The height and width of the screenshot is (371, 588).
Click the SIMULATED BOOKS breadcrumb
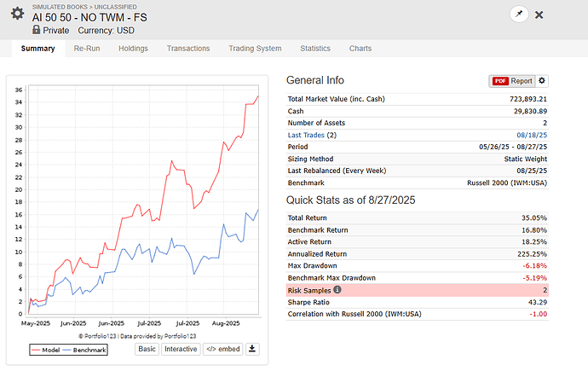click(x=60, y=7)
